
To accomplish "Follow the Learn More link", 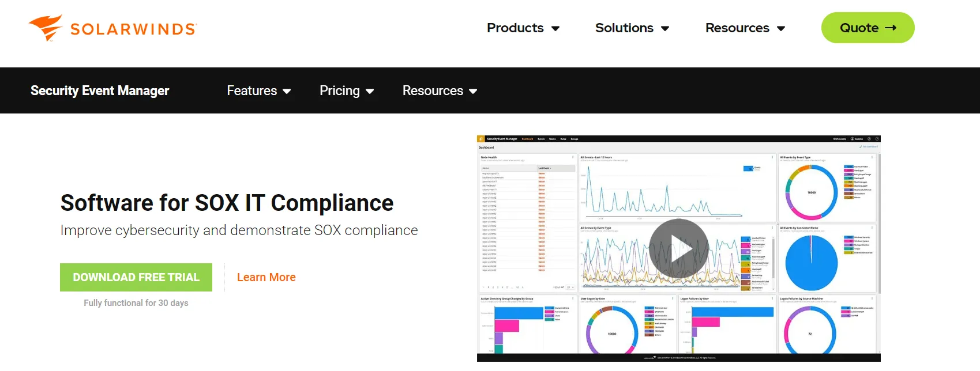I will point(266,277).
